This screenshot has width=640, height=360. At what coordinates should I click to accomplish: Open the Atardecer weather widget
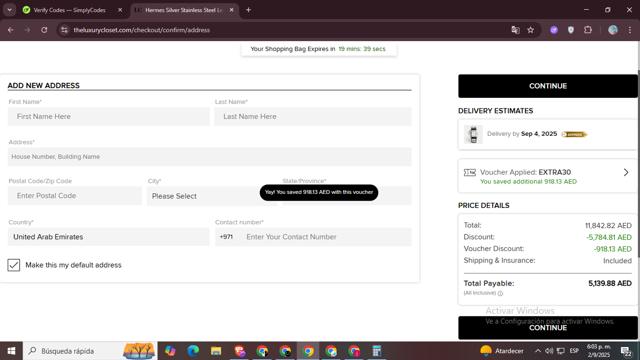click(502, 351)
